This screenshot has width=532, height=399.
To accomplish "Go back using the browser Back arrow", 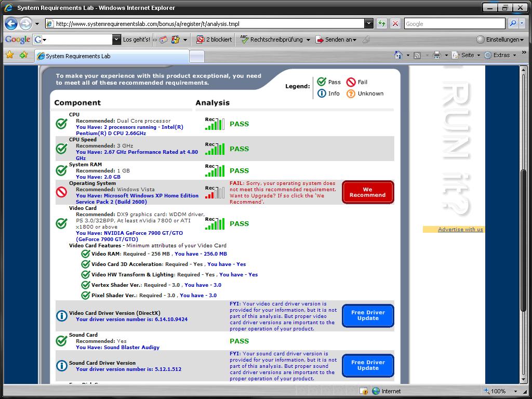I will [11, 23].
